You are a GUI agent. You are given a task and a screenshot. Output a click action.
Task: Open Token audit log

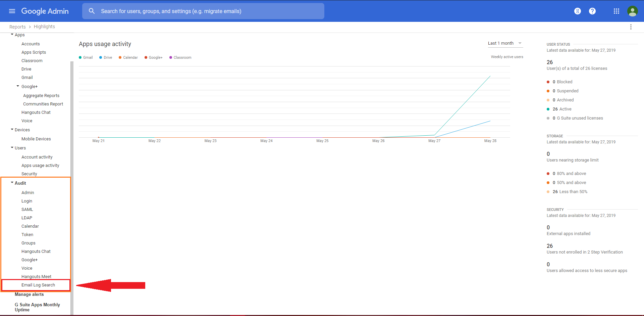(27, 235)
